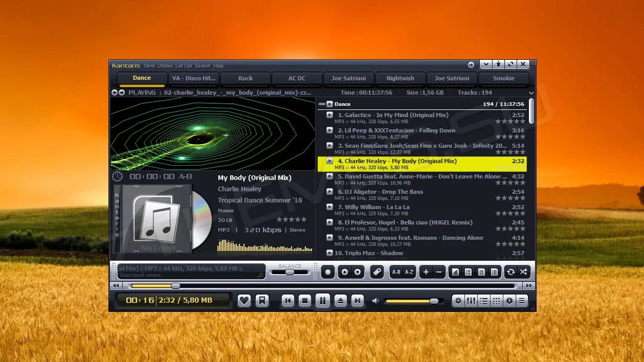
Task: Stop playback
Action: (x=305, y=301)
